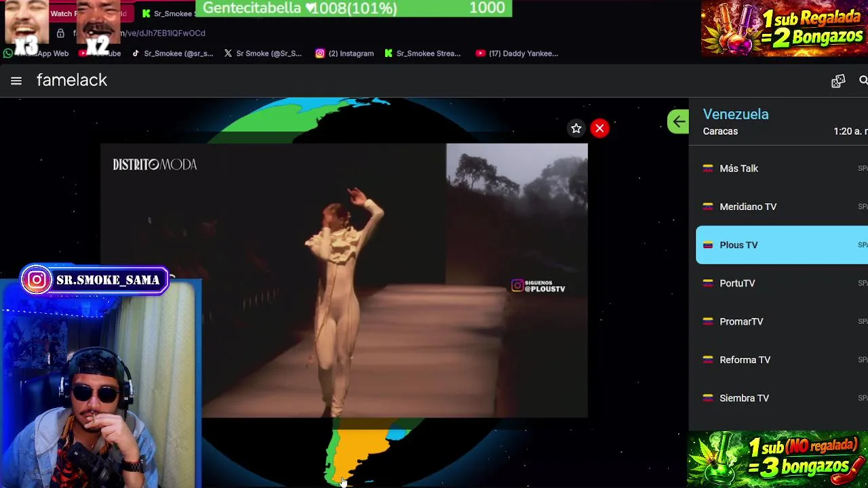
Task: Select the PromarTV channel
Action: [782, 321]
